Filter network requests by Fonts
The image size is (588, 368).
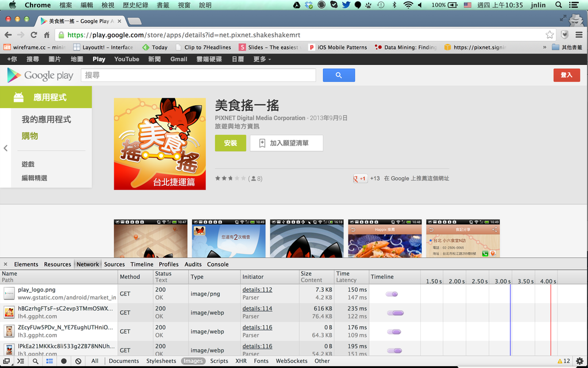261,361
